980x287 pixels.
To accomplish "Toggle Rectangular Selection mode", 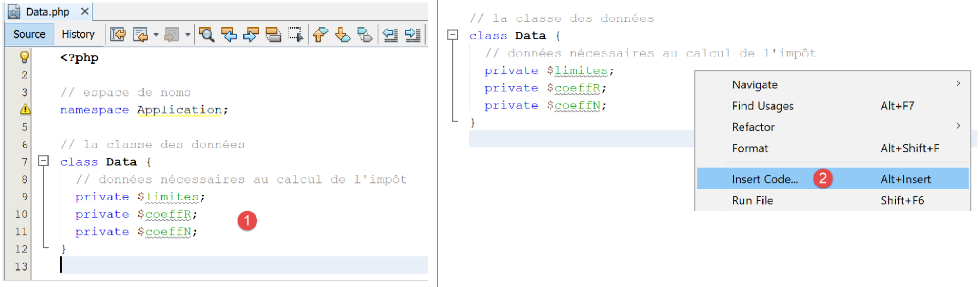I will pos(295,34).
